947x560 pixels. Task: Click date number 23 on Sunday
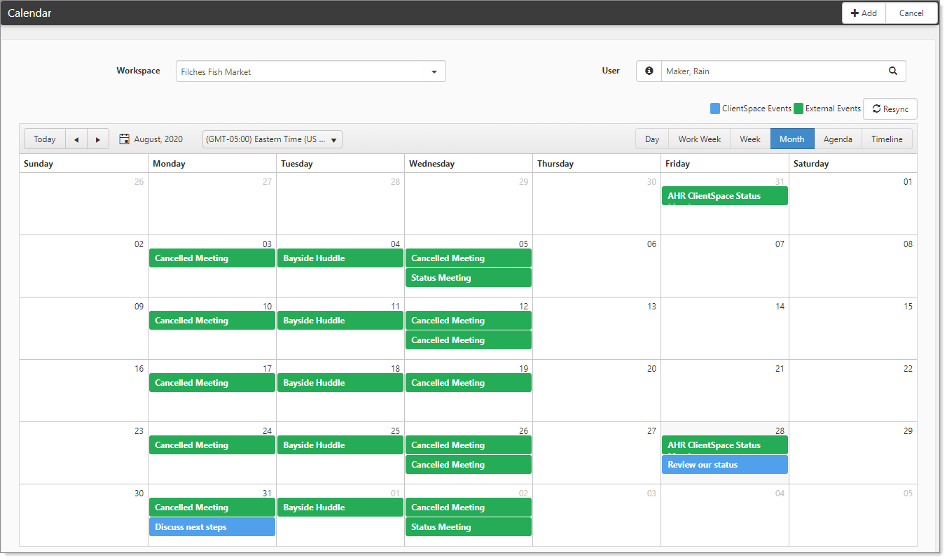pyautogui.click(x=139, y=431)
